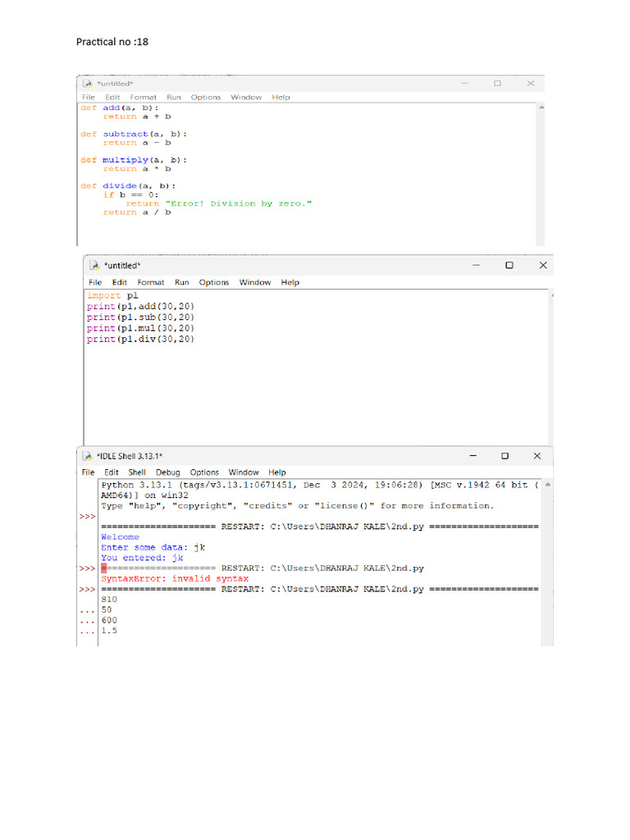The height and width of the screenshot is (840, 630).
Task: Click the '*IDLE Shell 3.13.1*' window title
Action: pos(130,456)
